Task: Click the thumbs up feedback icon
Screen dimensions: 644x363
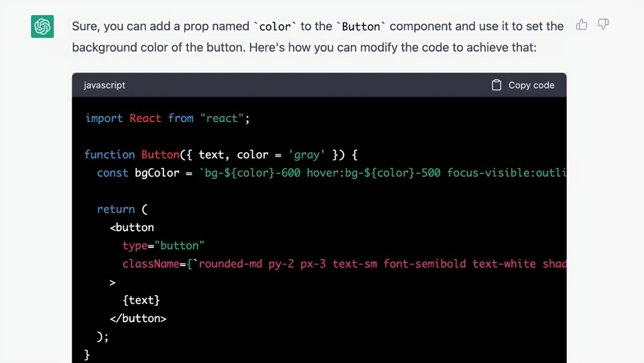Action: [x=582, y=25]
